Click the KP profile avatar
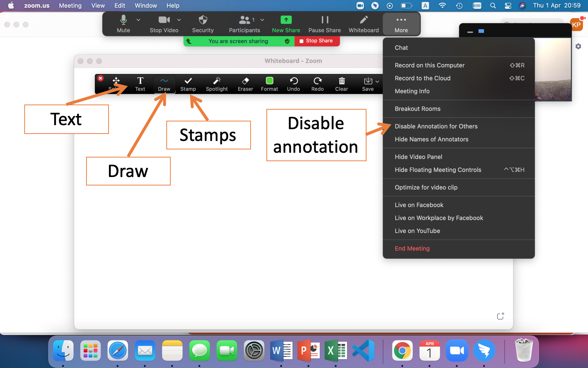The height and width of the screenshot is (368, 588). 576,25
